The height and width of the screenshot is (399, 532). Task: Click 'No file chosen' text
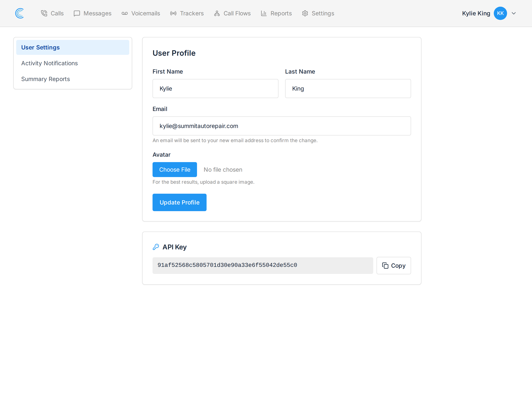(x=223, y=170)
